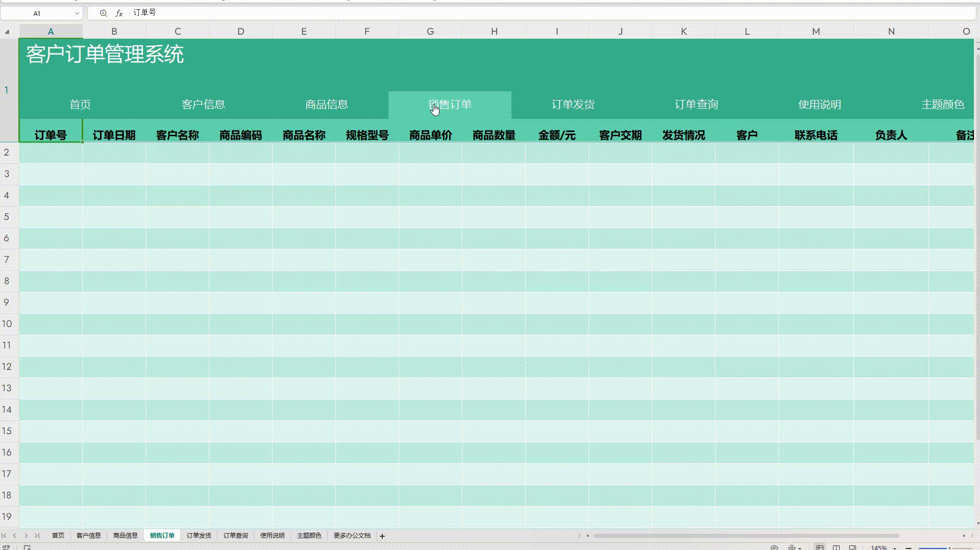The image size is (980, 550).
Task: Switch to the 首页 sheet tab
Action: click(x=58, y=536)
